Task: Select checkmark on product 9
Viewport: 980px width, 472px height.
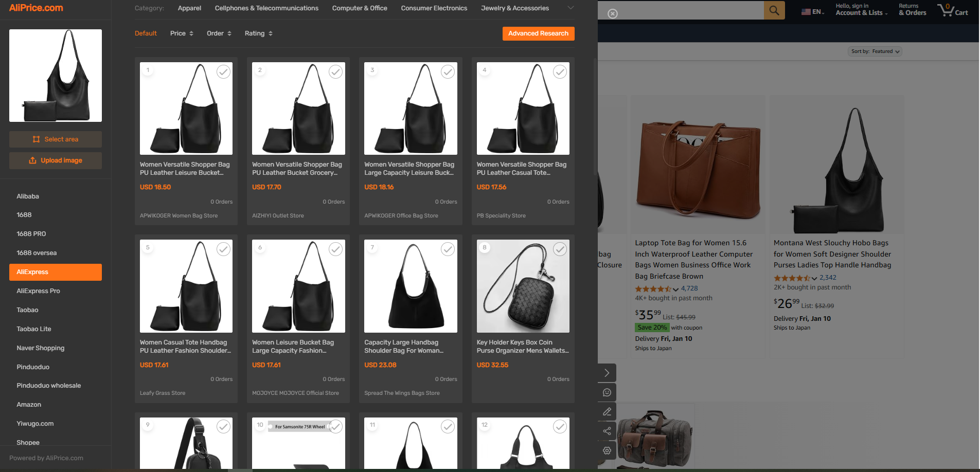Action: pos(223,427)
